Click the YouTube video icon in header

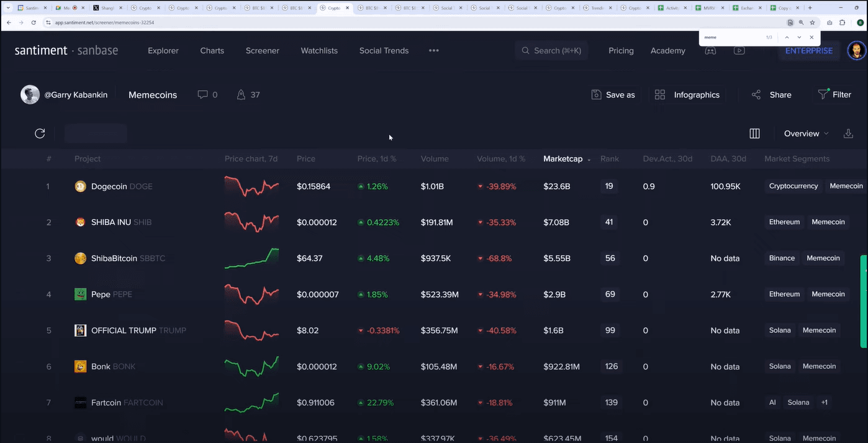739,51
